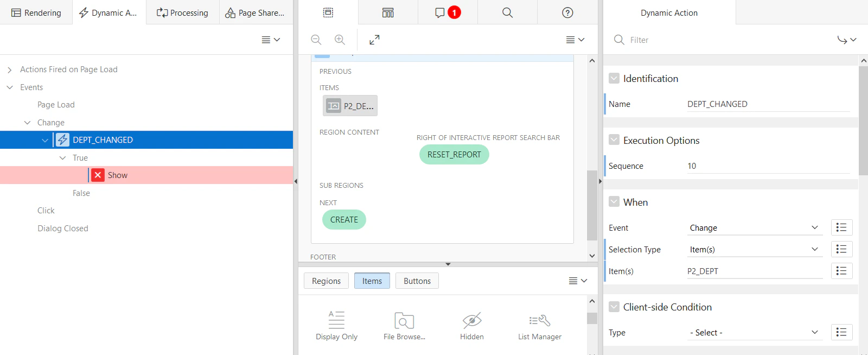868x355 pixels.
Task: Select the Dialog Closed event
Action: pyautogui.click(x=63, y=229)
